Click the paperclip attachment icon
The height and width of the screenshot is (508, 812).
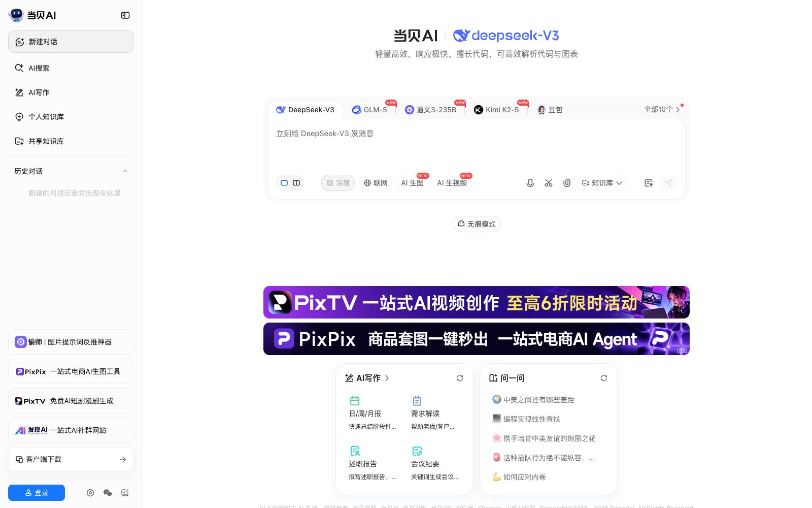pos(567,183)
